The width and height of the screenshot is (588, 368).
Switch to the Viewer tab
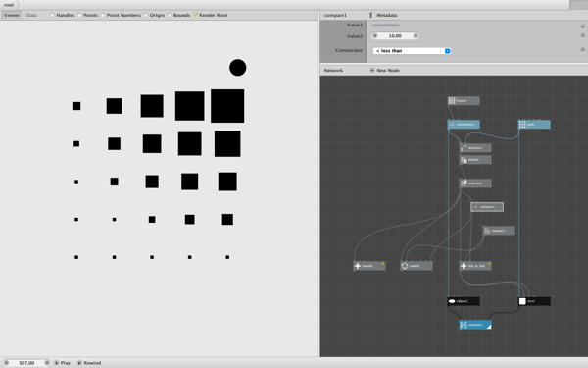(12, 15)
